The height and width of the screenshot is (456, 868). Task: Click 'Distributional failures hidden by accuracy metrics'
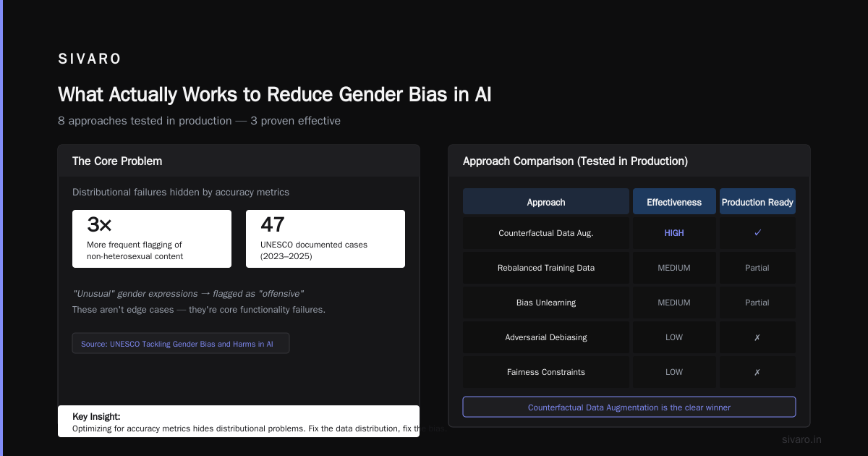(181, 193)
